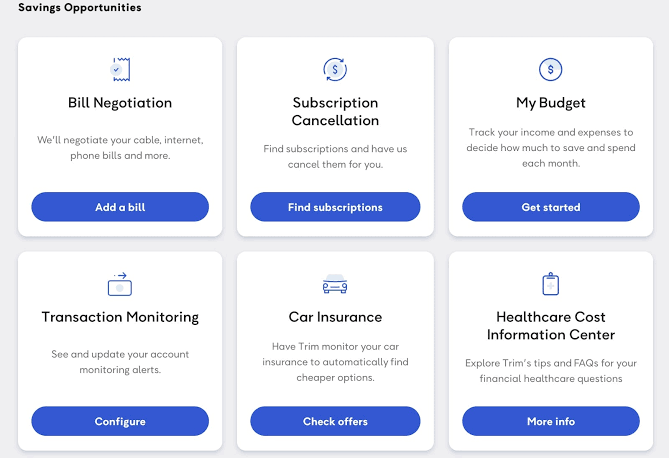Click the Healthcare clipboard icon
This screenshot has width=669, height=458.
(550, 284)
